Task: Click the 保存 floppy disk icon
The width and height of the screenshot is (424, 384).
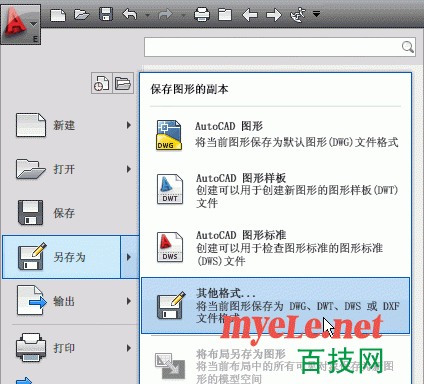Action: tap(30, 213)
